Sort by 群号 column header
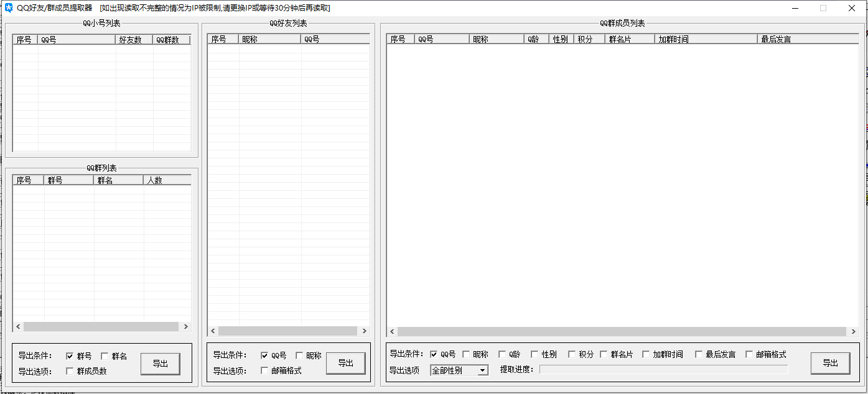 pos(68,180)
